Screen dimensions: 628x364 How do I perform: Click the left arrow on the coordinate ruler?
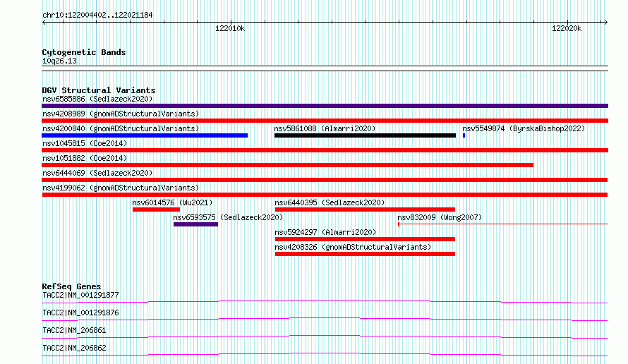point(44,22)
